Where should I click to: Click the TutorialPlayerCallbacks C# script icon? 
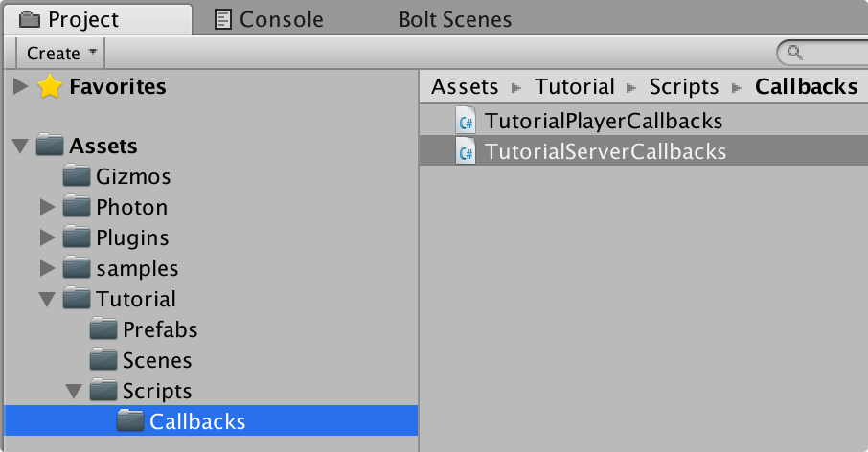pyautogui.click(x=466, y=121)
